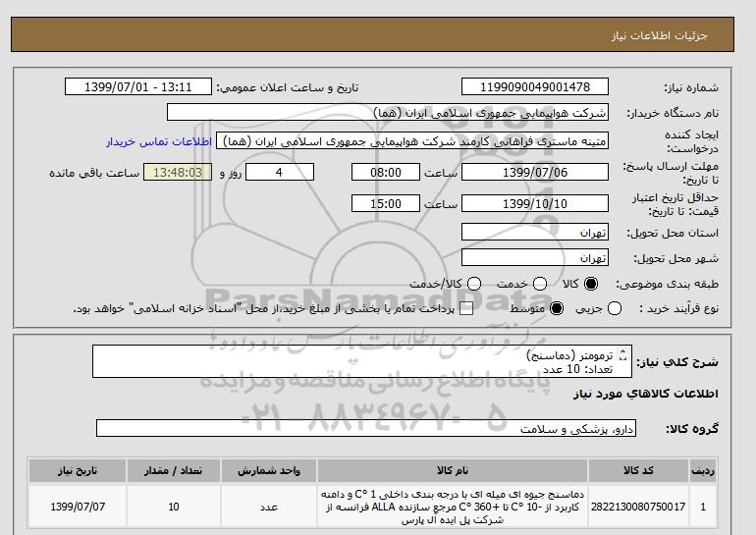Open the buyer contact info link اطلاعات تماس خریدار
This screenshot has height=535, width=756.
159,142
